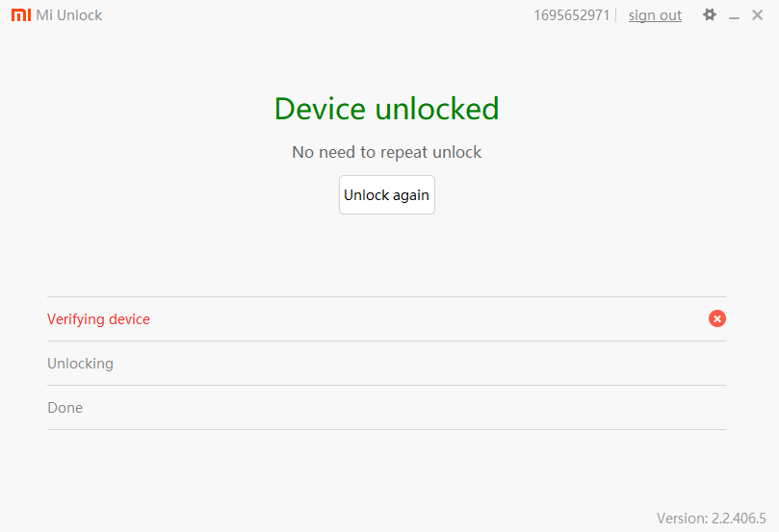Click the word unlocked in the green heading

click(x=437, y=109)
